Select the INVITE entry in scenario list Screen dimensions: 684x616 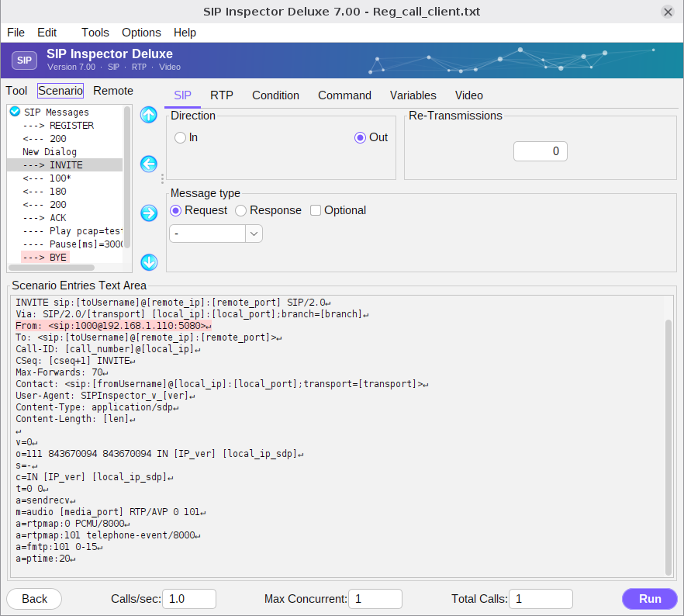click(64, 165)
